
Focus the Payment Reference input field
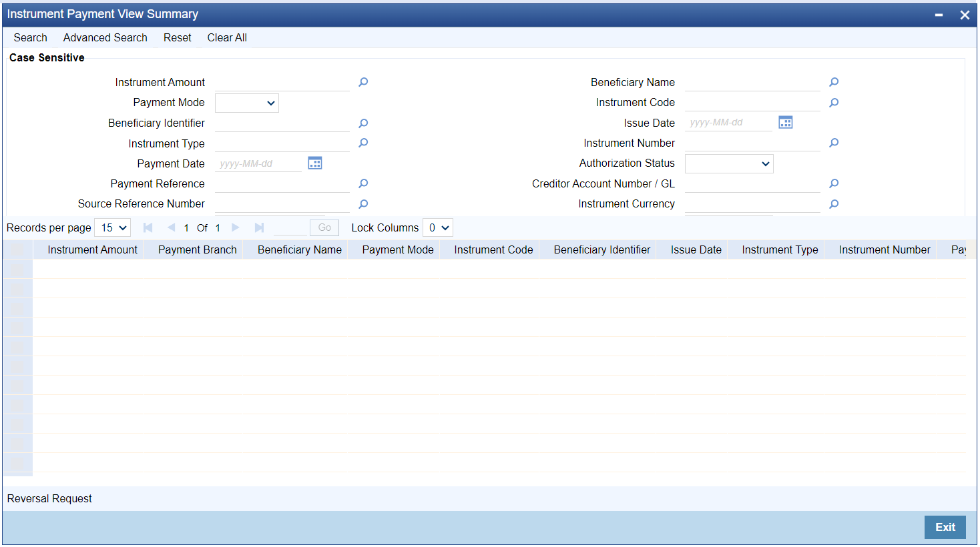point(282,183)
